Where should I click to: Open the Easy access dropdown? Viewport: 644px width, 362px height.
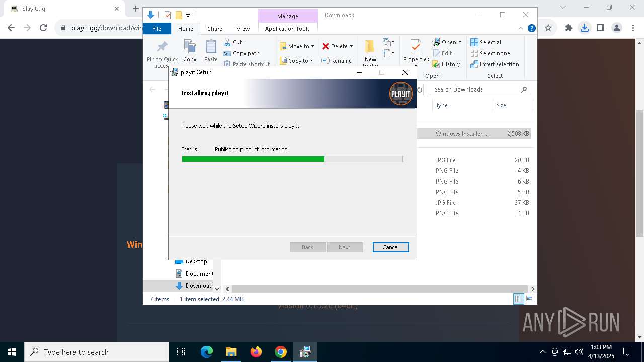pyautogui.click(x=388, y=53)
